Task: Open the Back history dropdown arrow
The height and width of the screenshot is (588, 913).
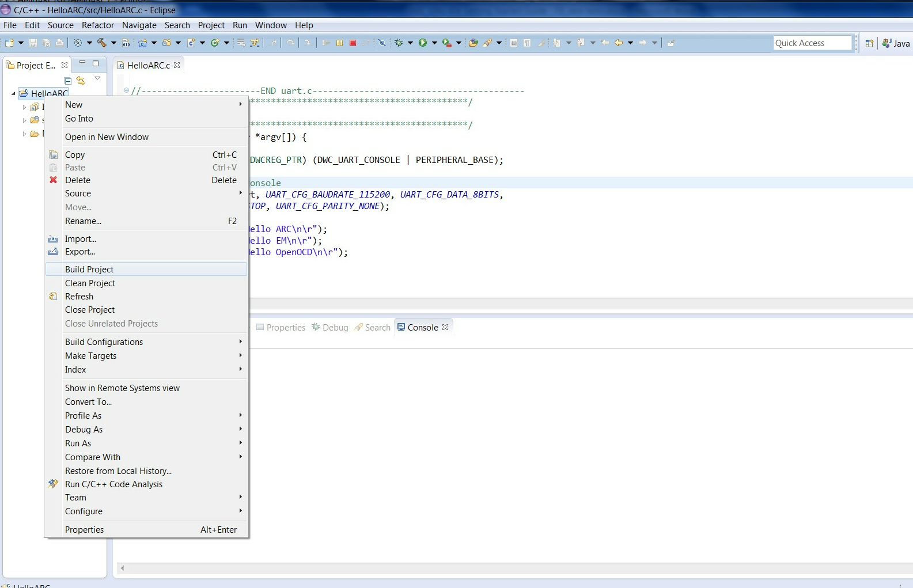Action: (x=630, y=43)
